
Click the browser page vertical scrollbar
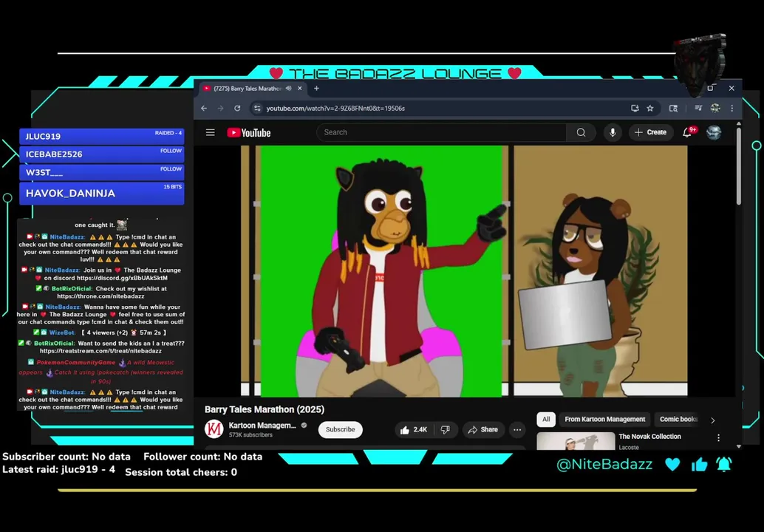[739, 166]
